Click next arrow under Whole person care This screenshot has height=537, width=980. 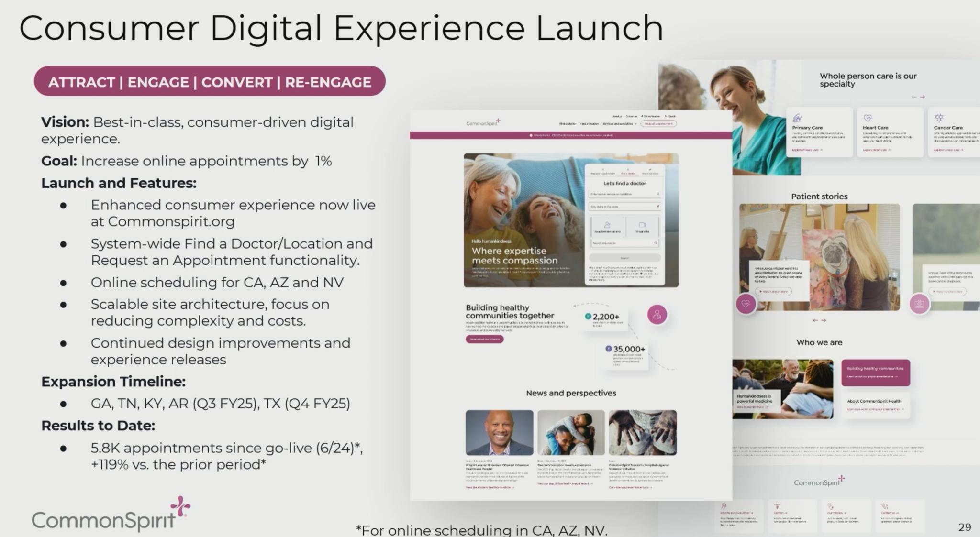tap(923, 97)
